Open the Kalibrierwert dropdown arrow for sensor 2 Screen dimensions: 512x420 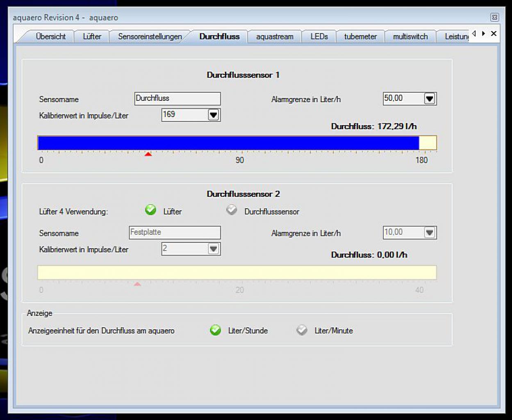pos(214,249)
